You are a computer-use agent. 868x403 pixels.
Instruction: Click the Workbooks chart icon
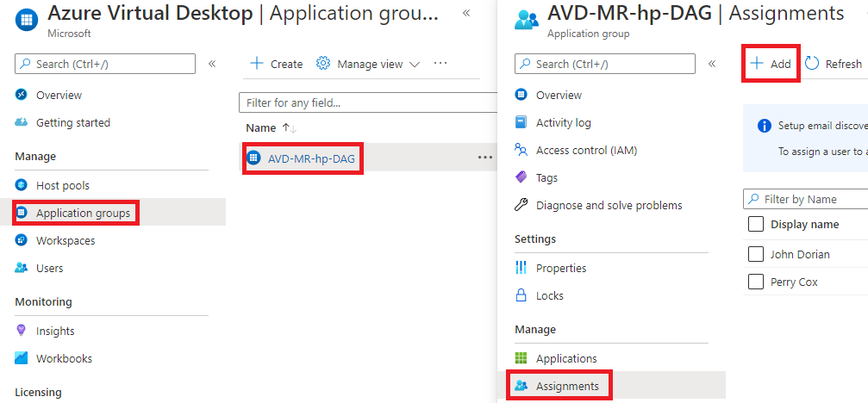tap(21, 358)
